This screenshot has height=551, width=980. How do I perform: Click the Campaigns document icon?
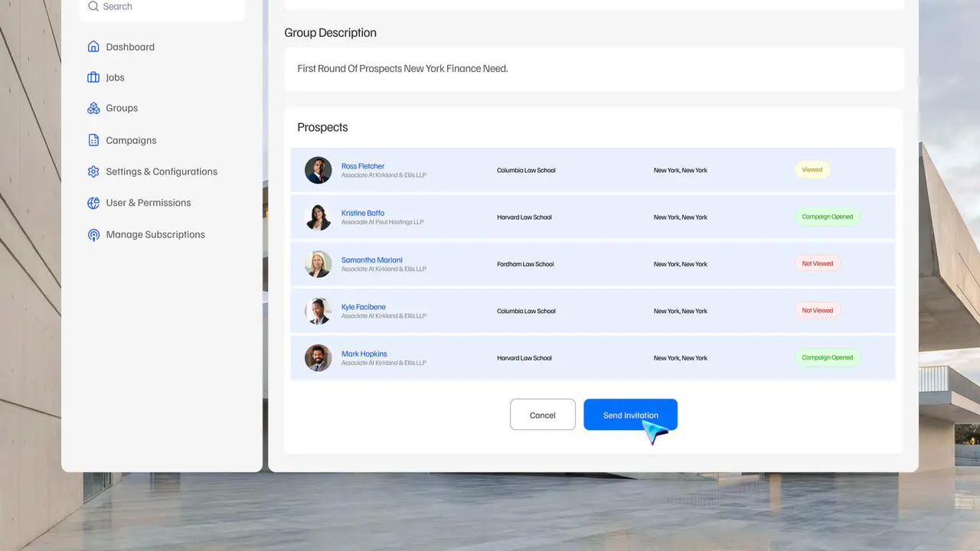coord(93,140)
